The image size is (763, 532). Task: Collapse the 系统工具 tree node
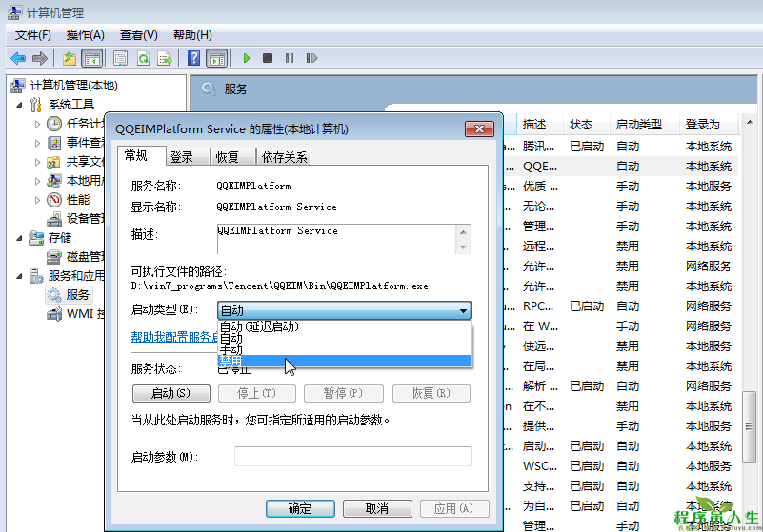coord(19,105)
